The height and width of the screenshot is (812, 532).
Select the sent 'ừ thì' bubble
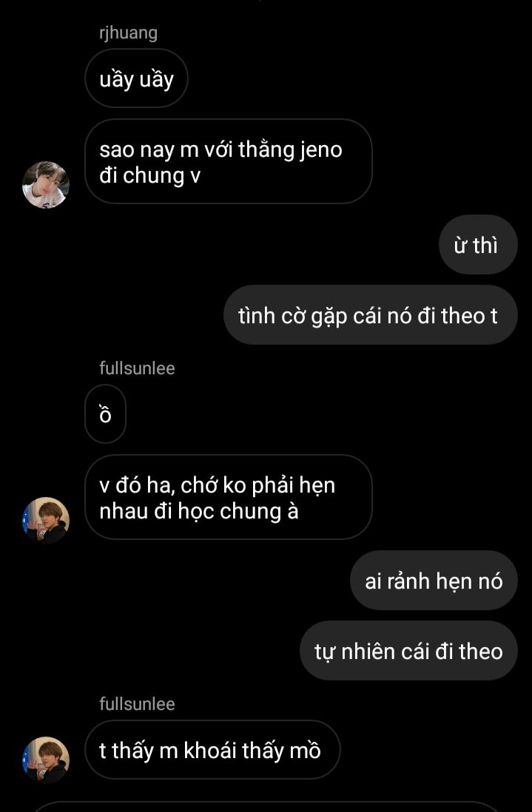click(x=478, y=245)
